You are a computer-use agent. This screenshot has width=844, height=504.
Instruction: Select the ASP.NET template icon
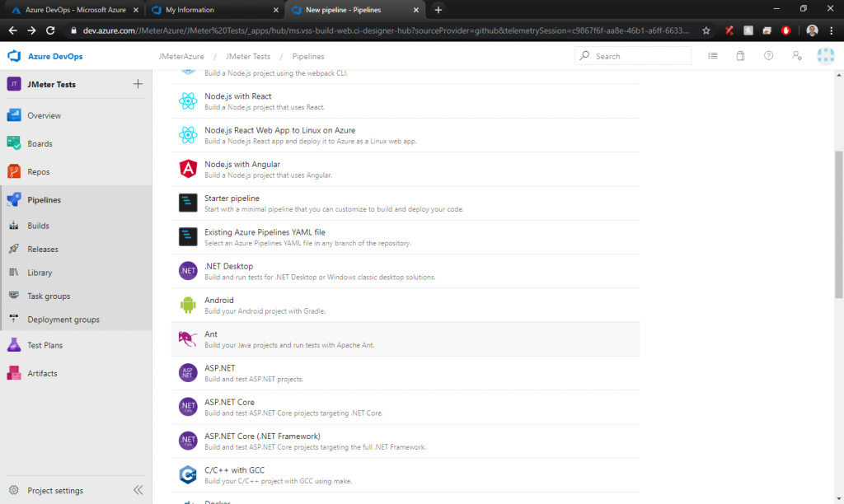point(188,373)
